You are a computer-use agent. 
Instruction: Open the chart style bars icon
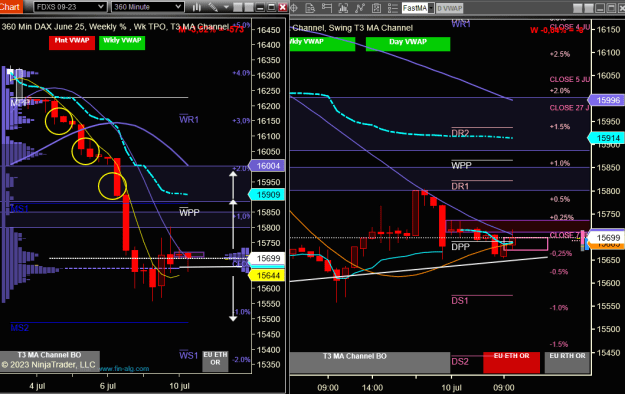[197, 7]
